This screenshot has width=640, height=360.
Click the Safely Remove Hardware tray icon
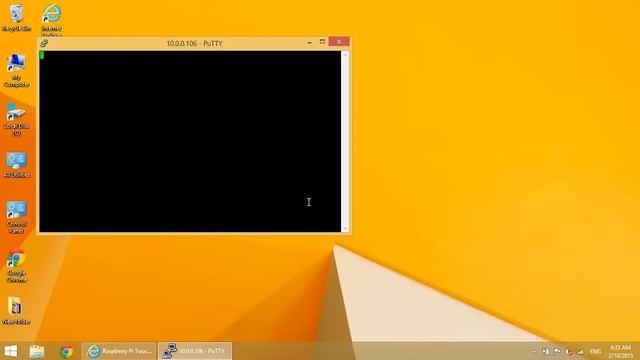pyautogui.click(x=546, y=351)
